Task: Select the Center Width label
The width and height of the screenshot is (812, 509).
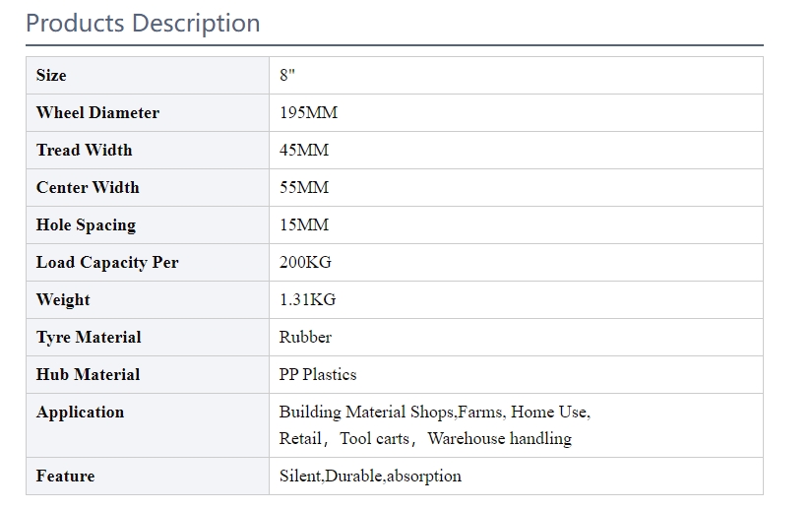Action: click(x=88, y=187)
